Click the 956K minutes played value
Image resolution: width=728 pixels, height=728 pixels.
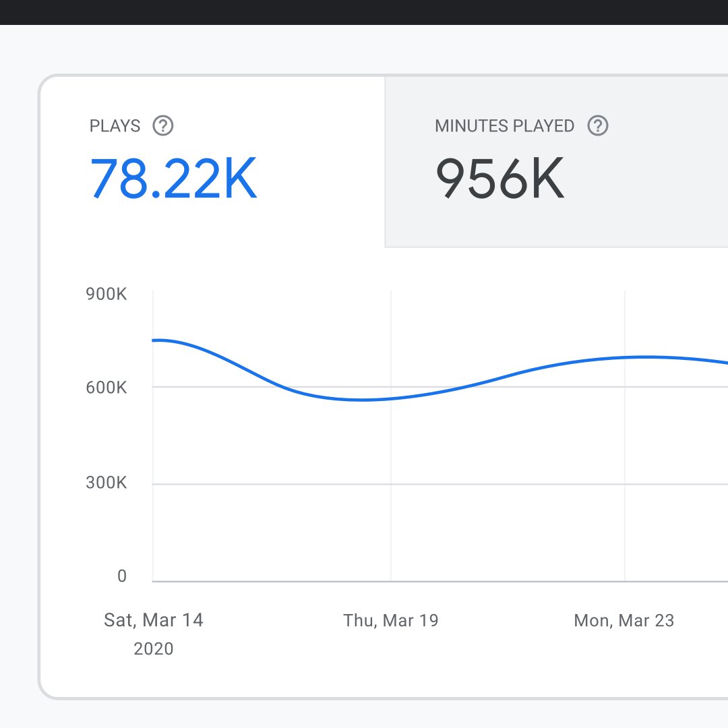click(500, 178)
